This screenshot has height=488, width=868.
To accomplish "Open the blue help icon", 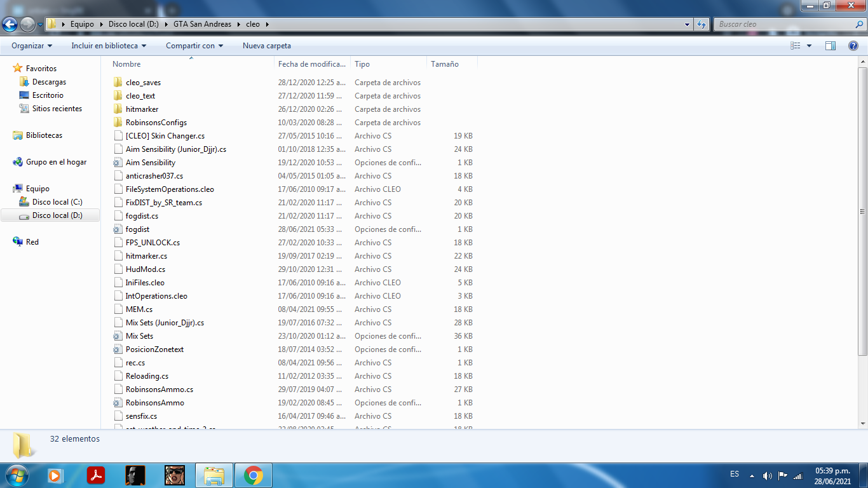I will pos(853,46).
